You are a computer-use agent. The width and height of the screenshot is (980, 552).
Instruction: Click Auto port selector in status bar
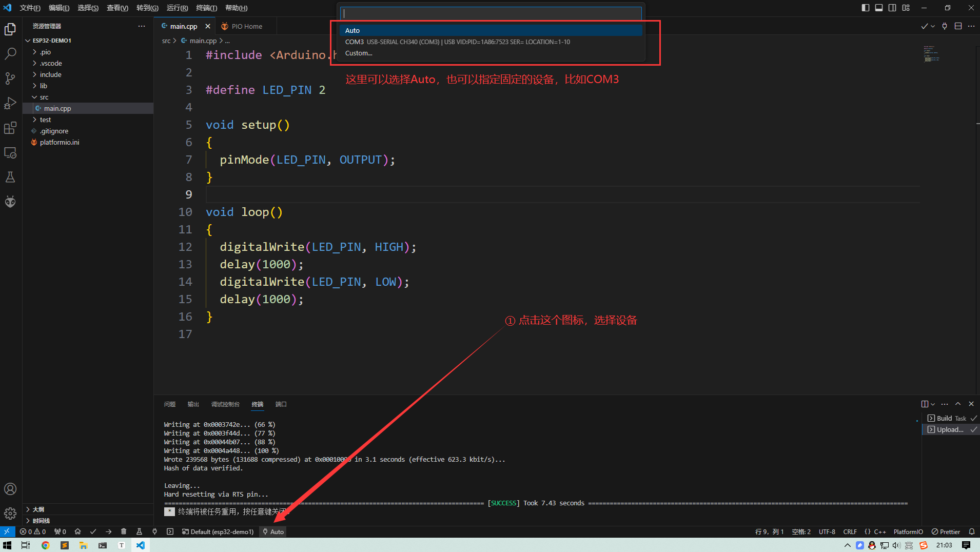(x=273, y=531)
